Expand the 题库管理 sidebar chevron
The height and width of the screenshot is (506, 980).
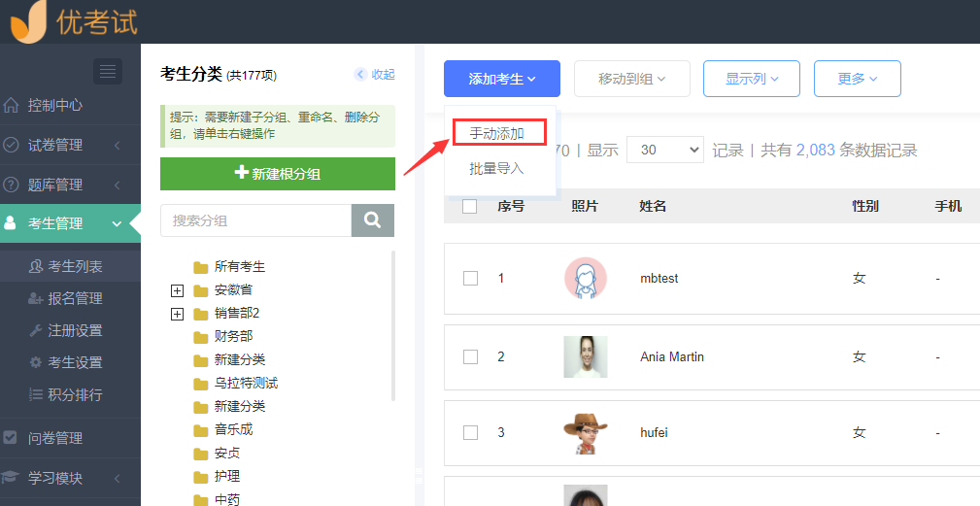tap(117, 186)
